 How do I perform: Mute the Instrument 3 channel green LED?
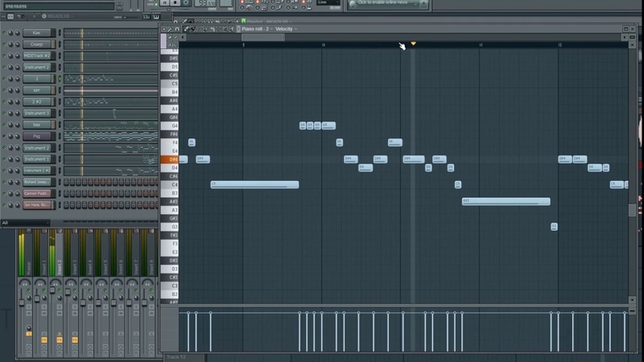click(x=4, y=113)
